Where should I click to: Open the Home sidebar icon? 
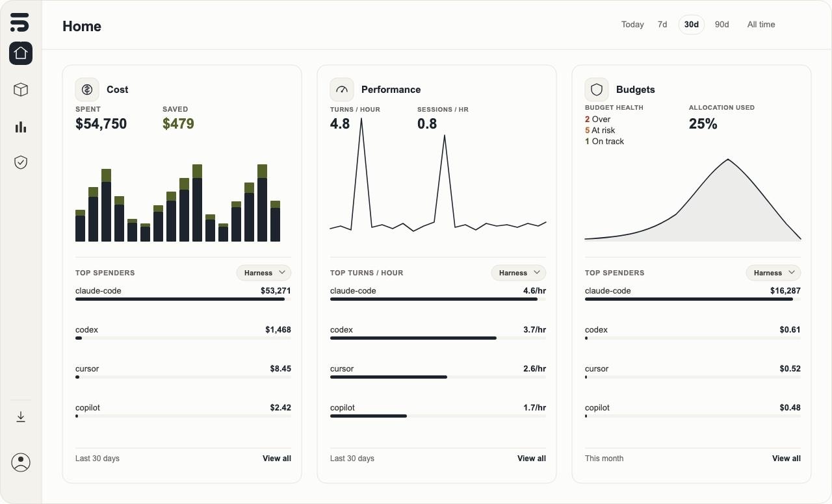(x=21, y=53)
